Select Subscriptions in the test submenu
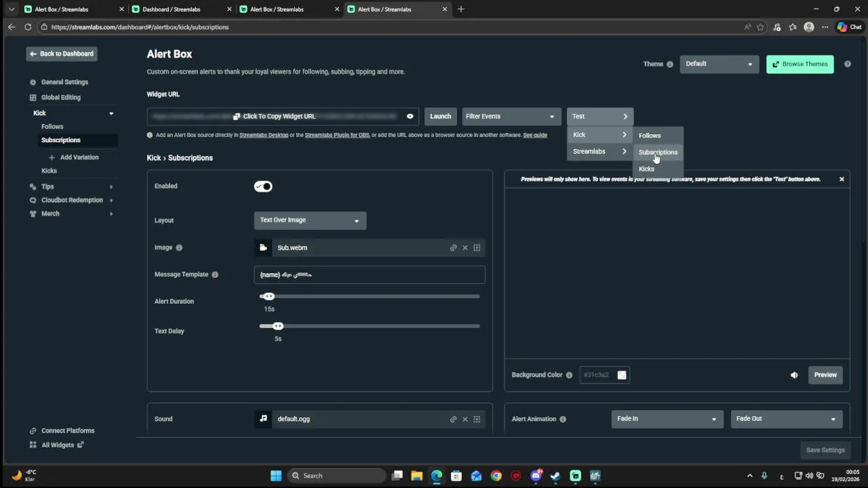Viewport: 868px width, 488px height. coord(658,152)
